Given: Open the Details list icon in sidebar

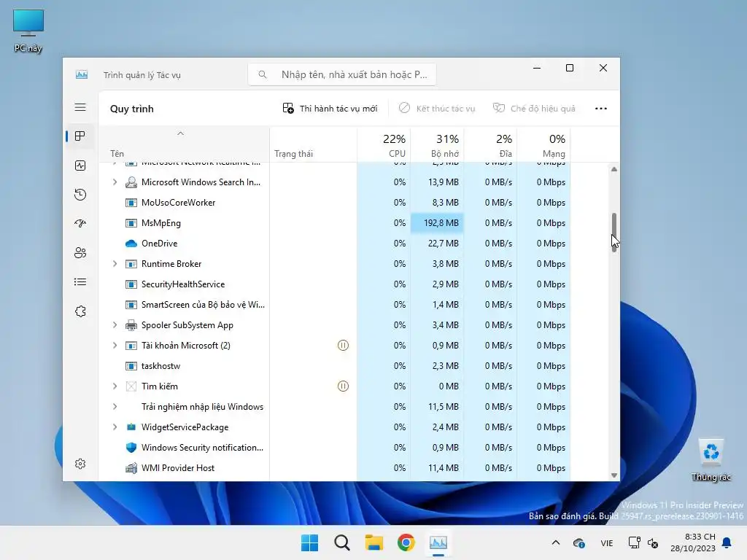Looking at the screenshot, I should (x=80, y=282).
